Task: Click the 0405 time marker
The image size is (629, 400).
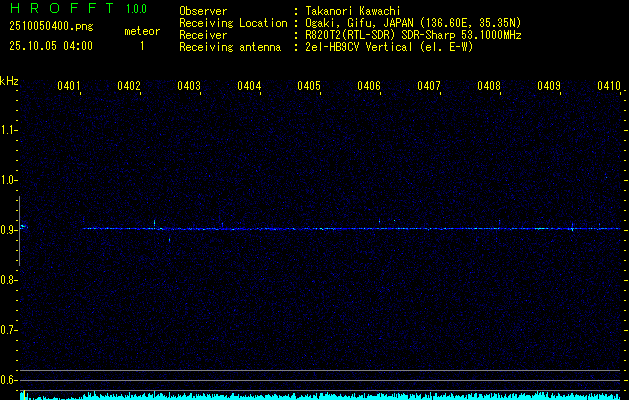Action: click(x=309, y=86)
